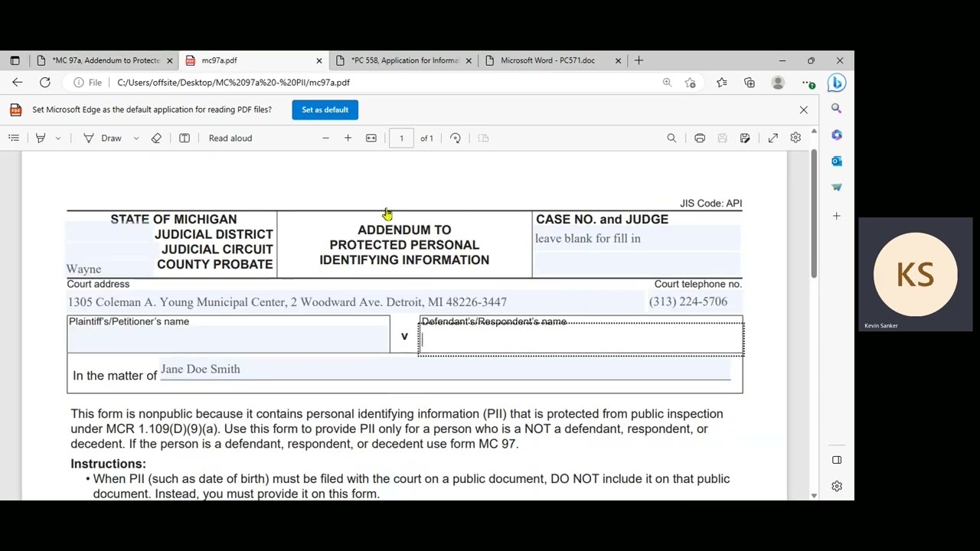Image resolution: width=980 pixels, height=551 pixels.
Task: Select the PDF Highlight tool
Action: (41, 139)
